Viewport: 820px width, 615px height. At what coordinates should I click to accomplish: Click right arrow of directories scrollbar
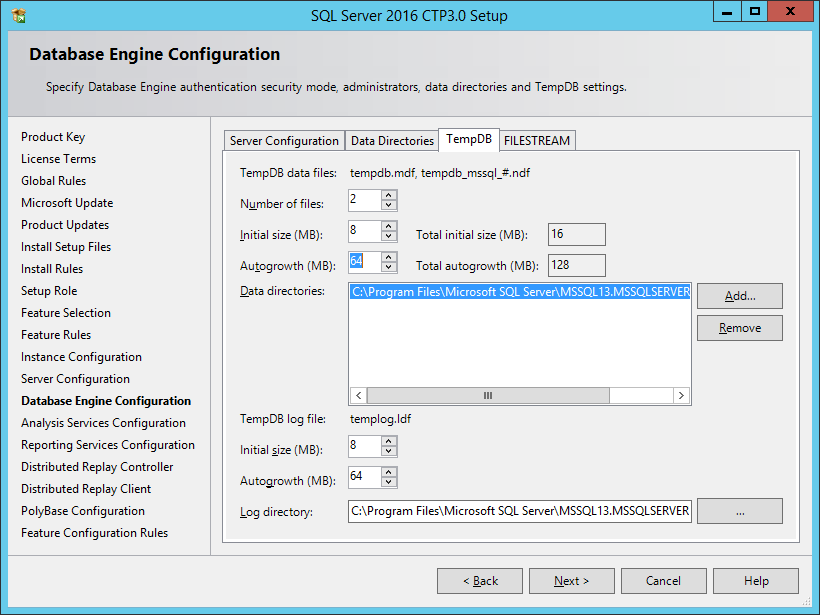[681, 395]
